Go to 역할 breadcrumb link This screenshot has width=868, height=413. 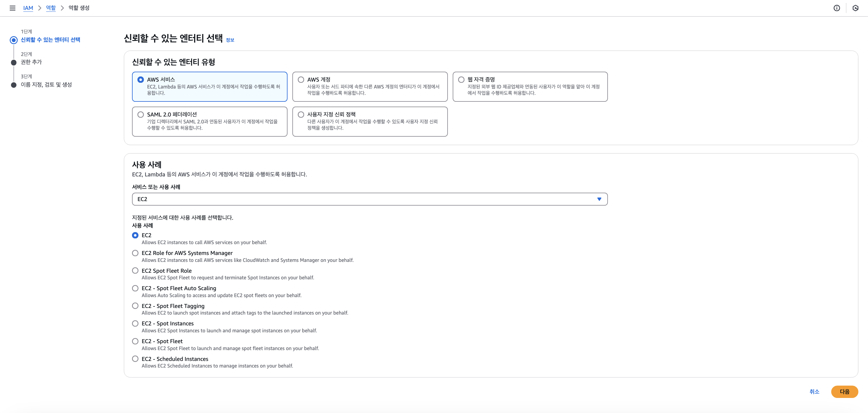[51, 8]
